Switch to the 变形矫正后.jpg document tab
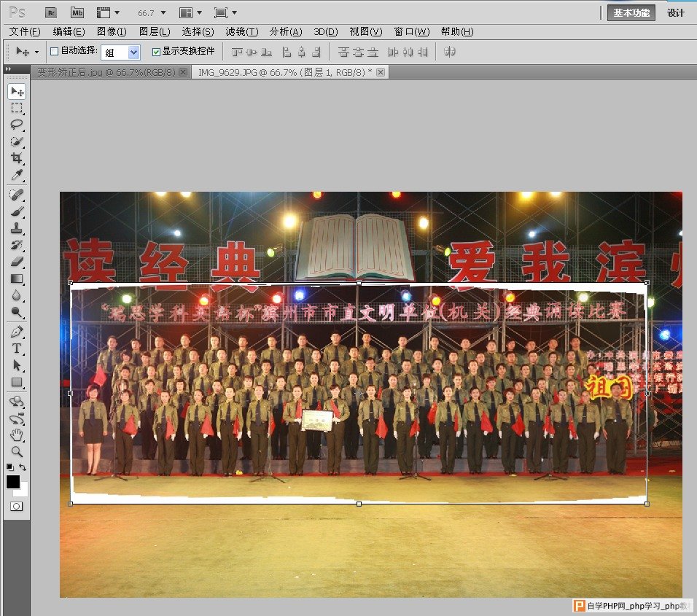Image resolution: width=697 pixels, height=616 pixels. click(x=106, y=72)
